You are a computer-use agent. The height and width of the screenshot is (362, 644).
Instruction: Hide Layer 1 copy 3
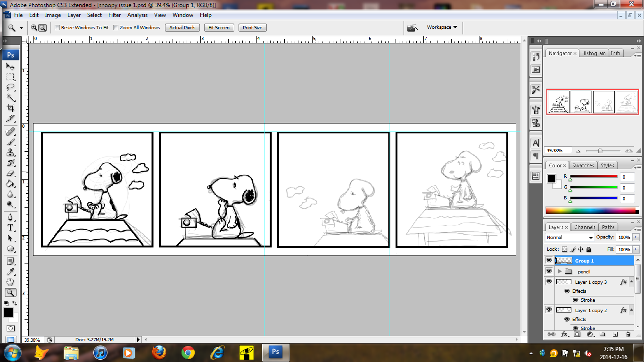click(549, 281)
